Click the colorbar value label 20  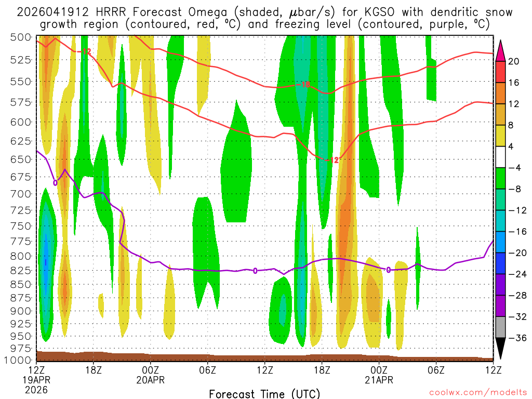tap(514, 61)
